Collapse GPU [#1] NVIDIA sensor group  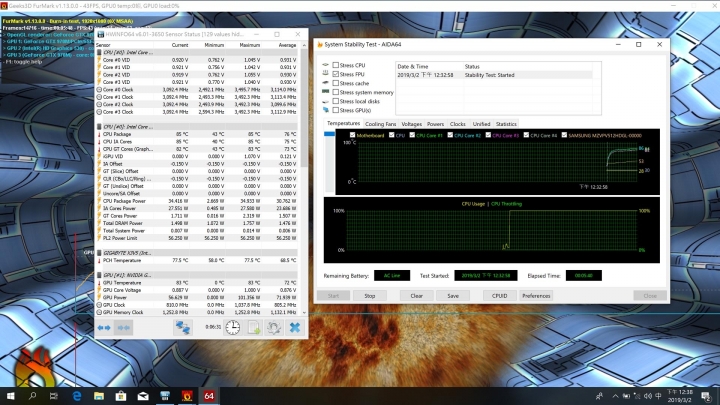point(99,275)
